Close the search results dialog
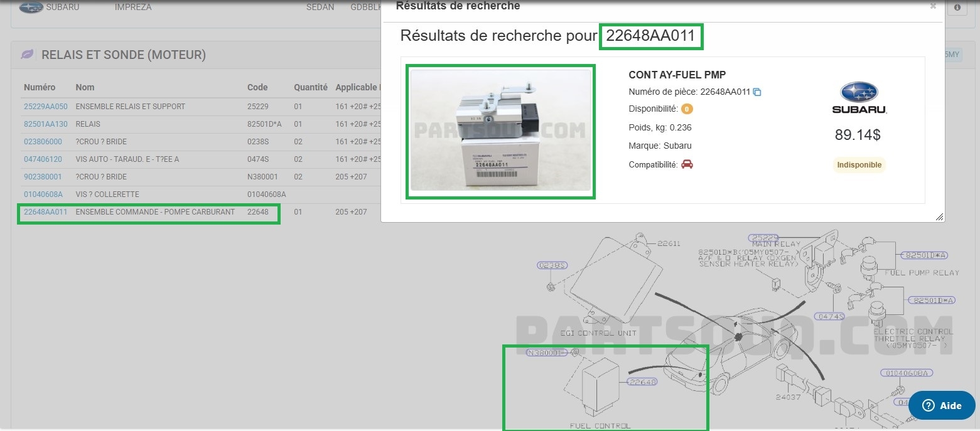 coord(933,6)
